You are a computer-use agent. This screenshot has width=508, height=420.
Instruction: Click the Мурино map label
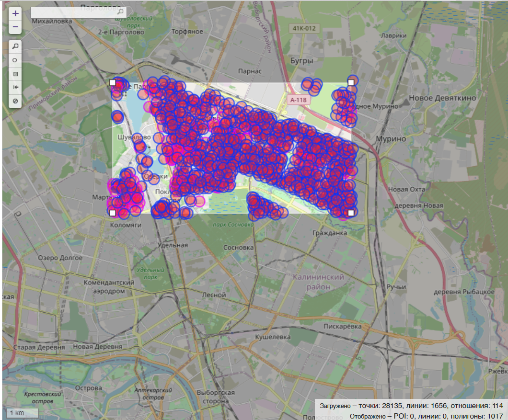click(x=391, y=139)
